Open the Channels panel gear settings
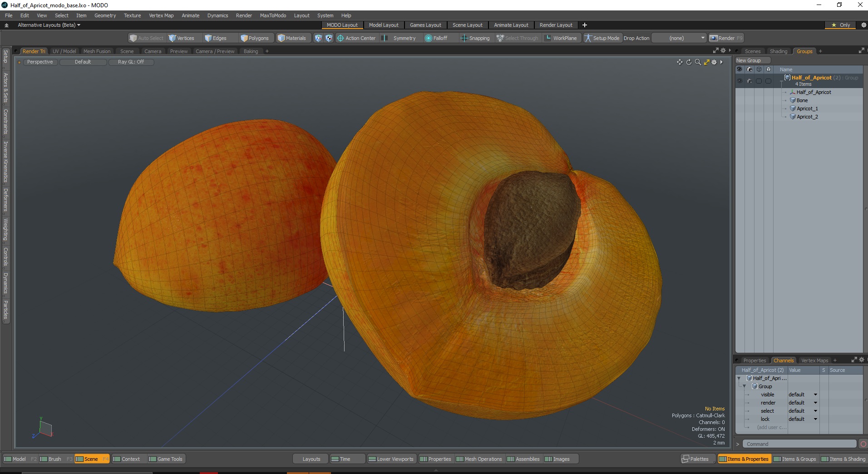This screenshot has width=868, height=474. point(861,360)
